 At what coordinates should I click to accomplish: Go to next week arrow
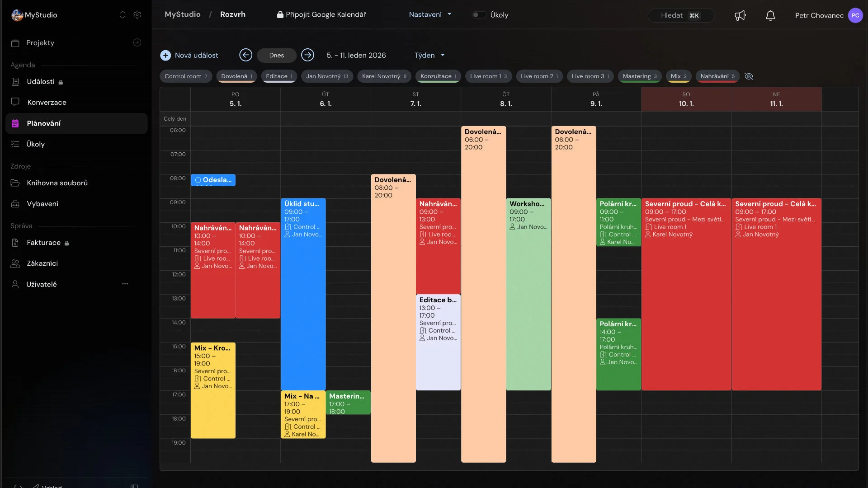point(307,55)
